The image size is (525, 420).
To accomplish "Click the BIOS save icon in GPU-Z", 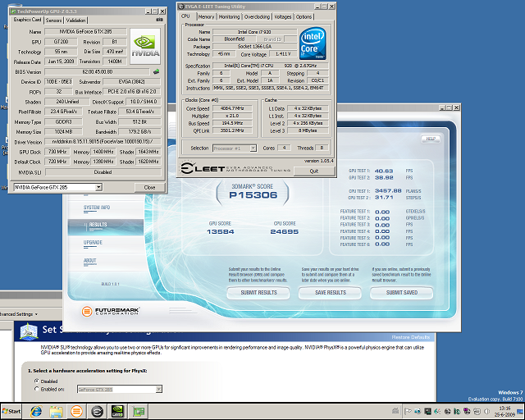I will point(156,71).
